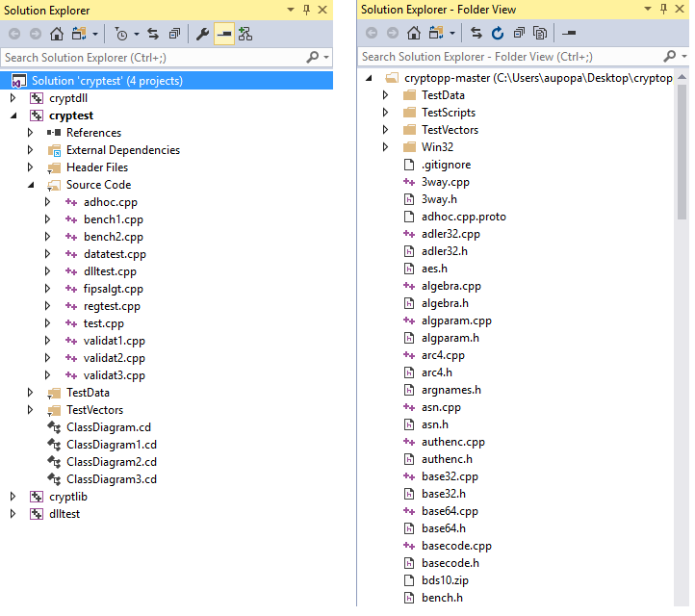Viewport: 695px width, 616px height.
Task: Select 3way.cpp in Folder View
Action: [446, 182]
